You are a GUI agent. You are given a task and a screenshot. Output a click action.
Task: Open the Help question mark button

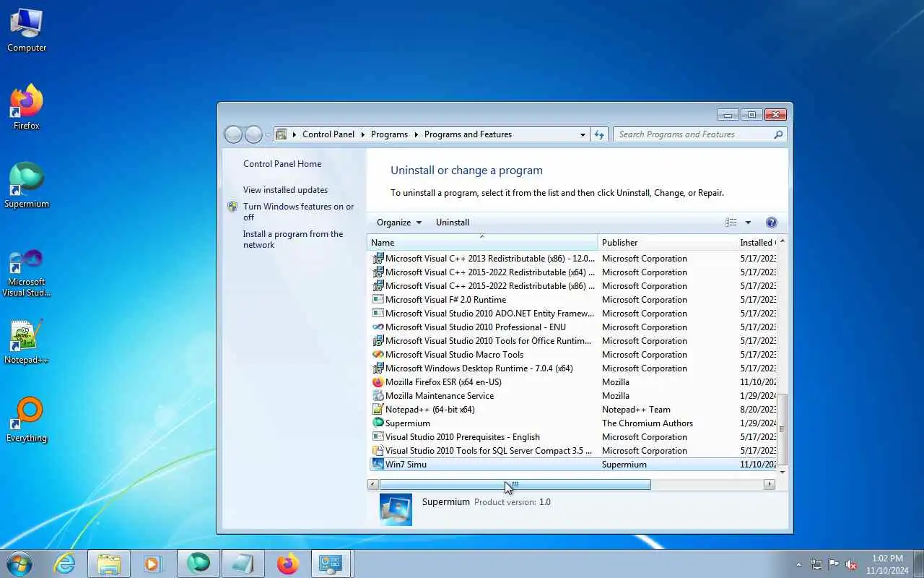771,223
